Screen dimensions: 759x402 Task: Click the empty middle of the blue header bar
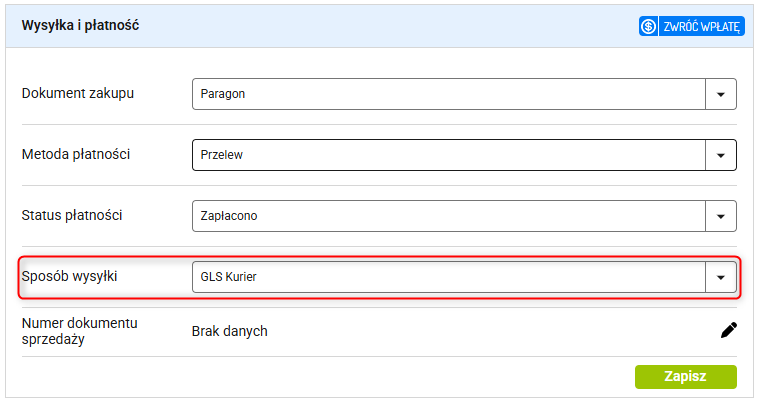click(x=387, y=26)
